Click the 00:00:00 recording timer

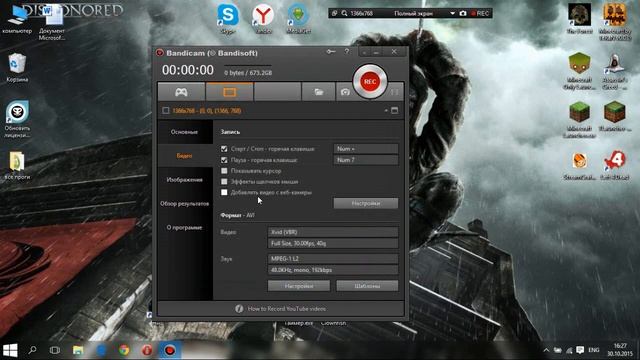(x=188, y=70)
